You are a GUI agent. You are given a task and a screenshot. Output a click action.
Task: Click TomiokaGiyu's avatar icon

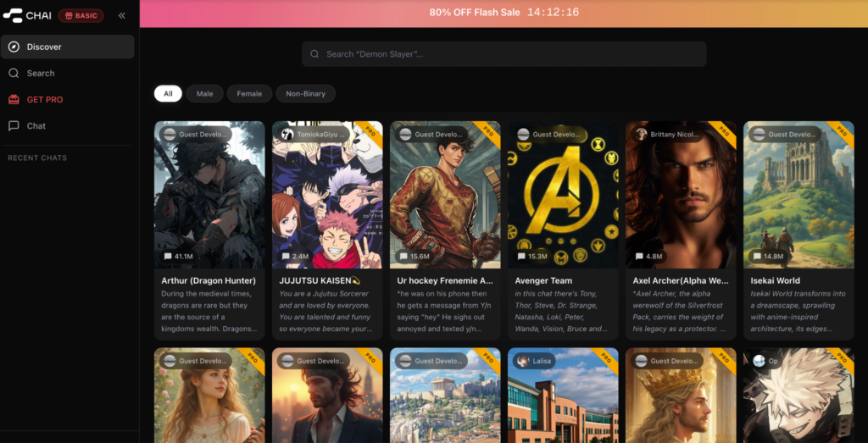click(287, 135)
